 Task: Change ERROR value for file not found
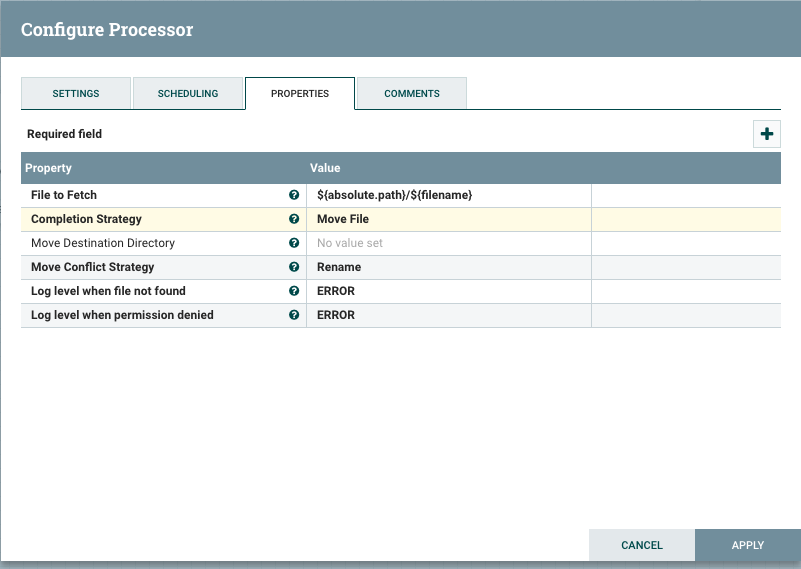(449, 291)
